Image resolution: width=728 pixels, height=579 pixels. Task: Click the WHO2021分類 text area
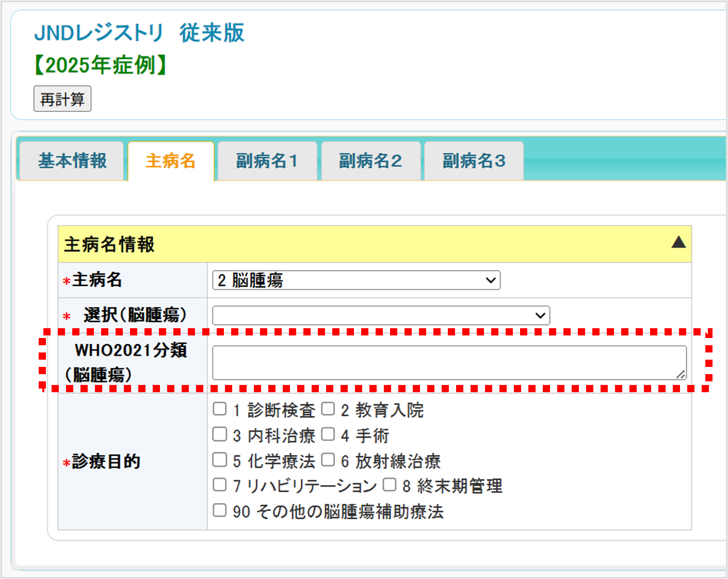click(449, 363)
